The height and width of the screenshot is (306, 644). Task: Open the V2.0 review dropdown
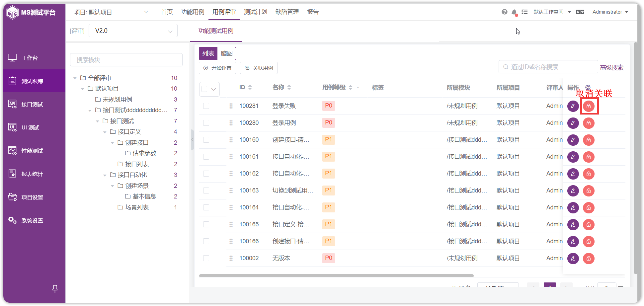(133, 31)
